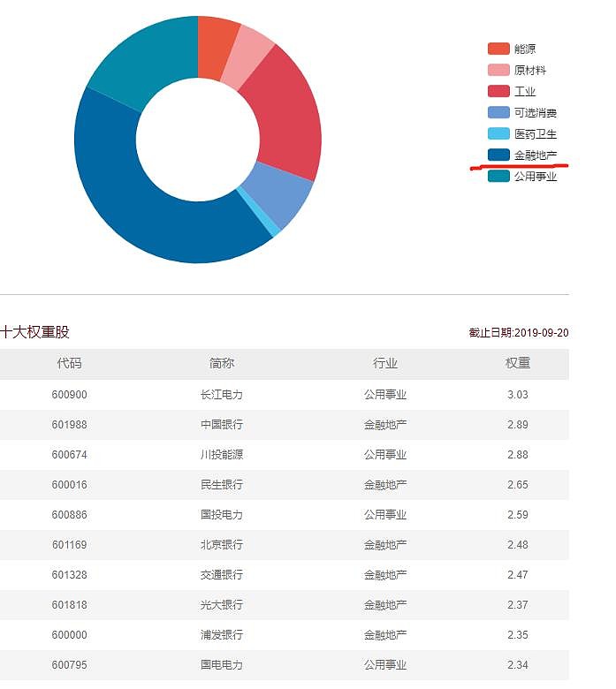Screen dimensions: 616x689
Task: Toggle the 可选消费 legend label
Action: [x=536, y=112]
